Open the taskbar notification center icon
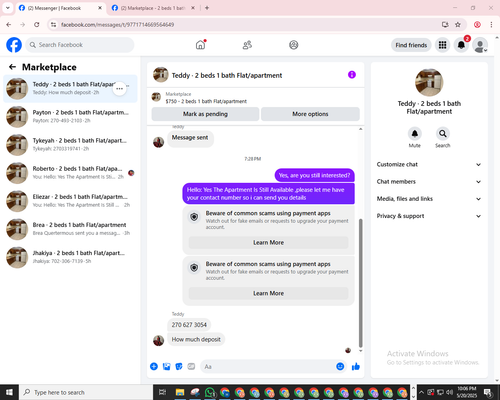This screenshot has height=400, width=500. click(488, 392)
